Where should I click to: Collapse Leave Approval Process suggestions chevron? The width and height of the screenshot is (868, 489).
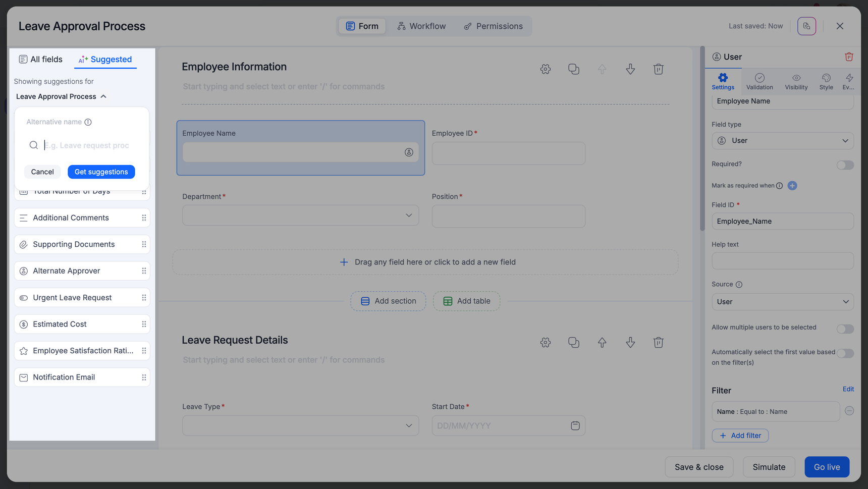pos(103,96)
